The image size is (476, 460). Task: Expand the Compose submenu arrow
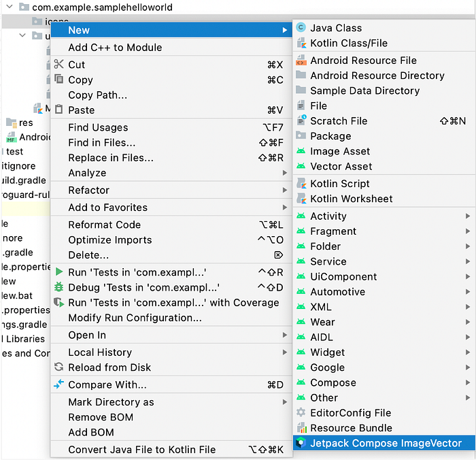468,382
